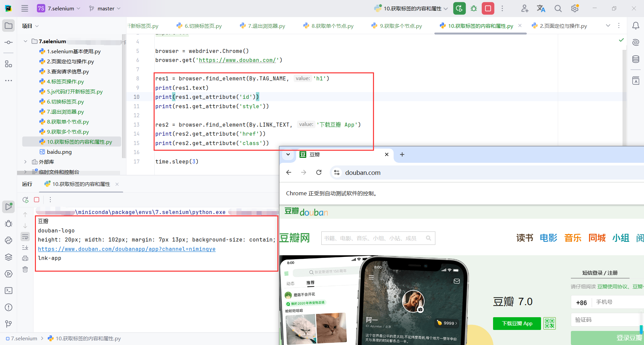Reload the douban page in Chrome
Screen dimensions: 644x345
tap(319, 172)
